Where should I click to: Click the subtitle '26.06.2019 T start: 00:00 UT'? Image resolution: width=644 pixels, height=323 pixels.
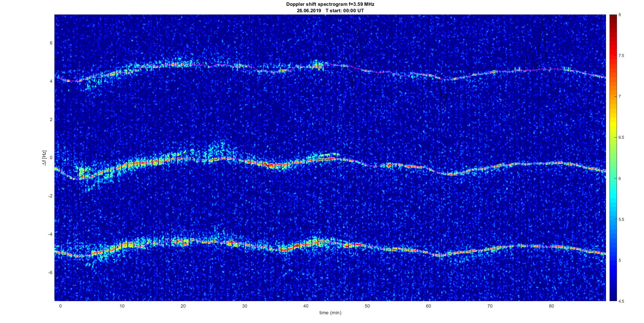tap(330, 11)
